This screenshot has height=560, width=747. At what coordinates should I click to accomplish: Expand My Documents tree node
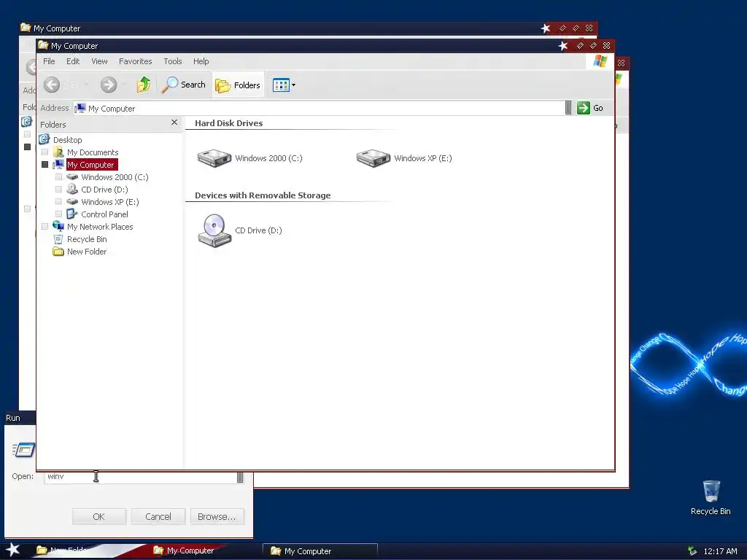(x=44, y=152)
